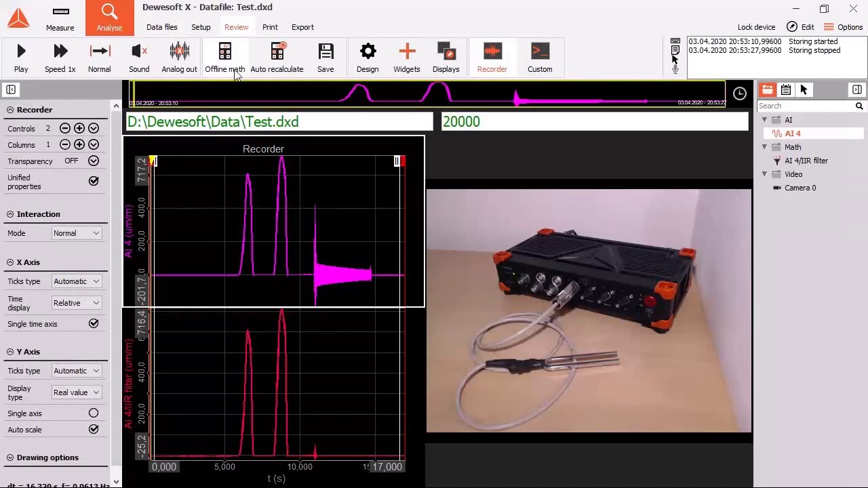
Task: Expand Drawing options section
Action: point(10,457)
